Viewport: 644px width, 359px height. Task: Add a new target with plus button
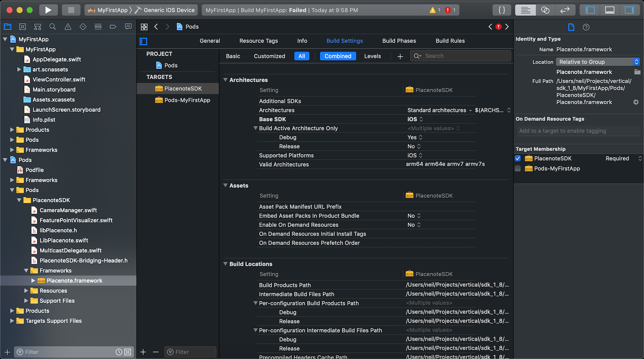pyautogui.click(x=143, y=352)
